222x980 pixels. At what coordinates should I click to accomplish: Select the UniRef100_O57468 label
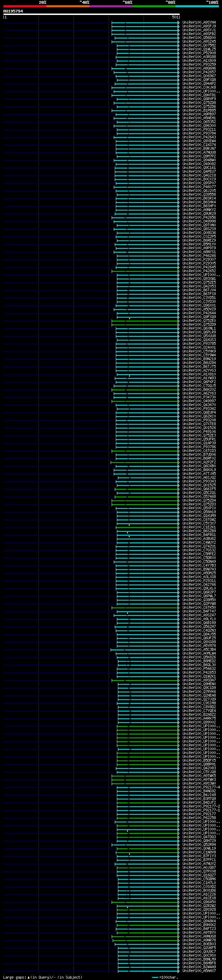199,496
